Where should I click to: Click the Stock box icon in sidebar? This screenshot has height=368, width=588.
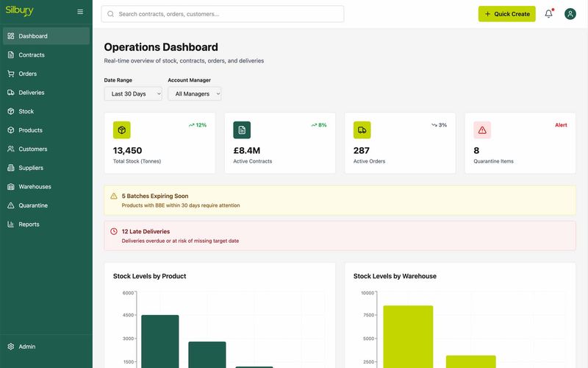coord(11,111)
